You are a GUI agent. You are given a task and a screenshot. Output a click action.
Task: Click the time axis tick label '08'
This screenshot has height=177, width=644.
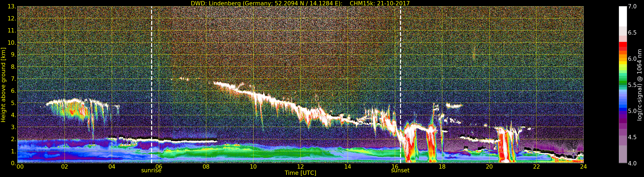[x=206, y=167]
